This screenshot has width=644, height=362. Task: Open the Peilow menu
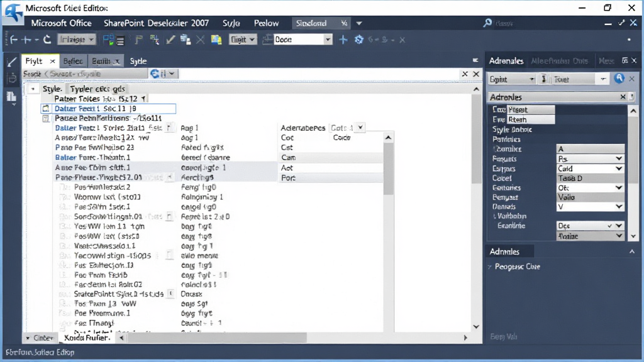266,23
